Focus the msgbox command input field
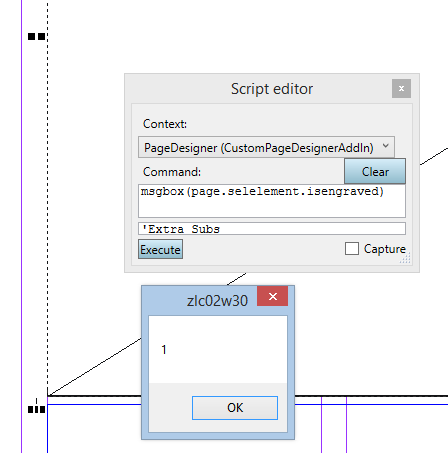Screen dimensions: 448x453 (x=272, y=201)
